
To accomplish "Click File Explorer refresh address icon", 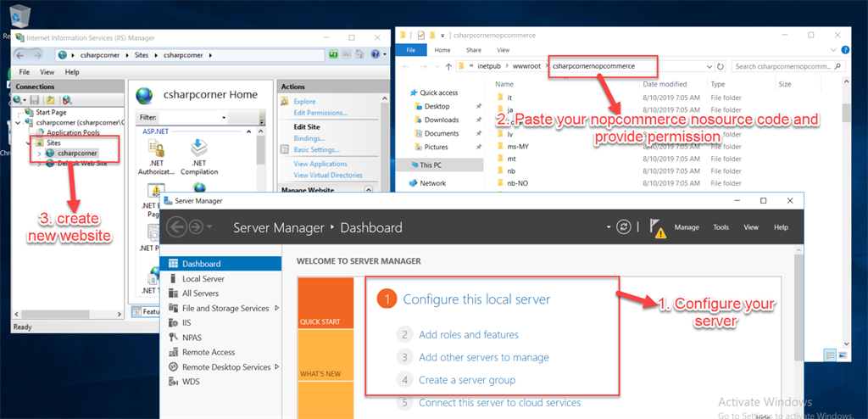I will [721, 66].
